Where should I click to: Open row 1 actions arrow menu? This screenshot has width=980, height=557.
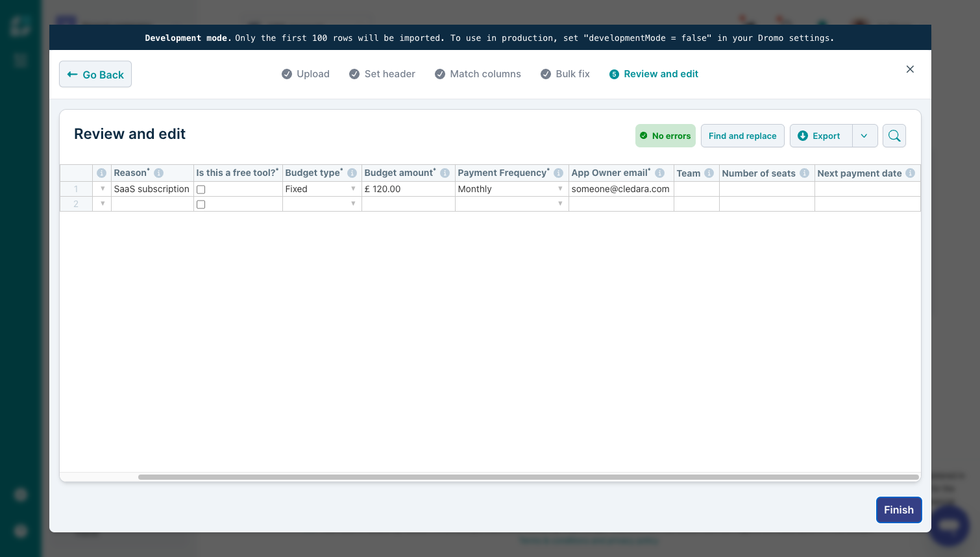pos(103,189)
